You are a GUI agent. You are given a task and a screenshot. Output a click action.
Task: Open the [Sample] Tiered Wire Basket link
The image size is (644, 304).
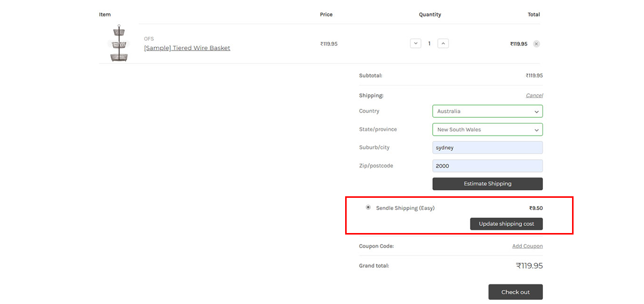pos(187,48)
